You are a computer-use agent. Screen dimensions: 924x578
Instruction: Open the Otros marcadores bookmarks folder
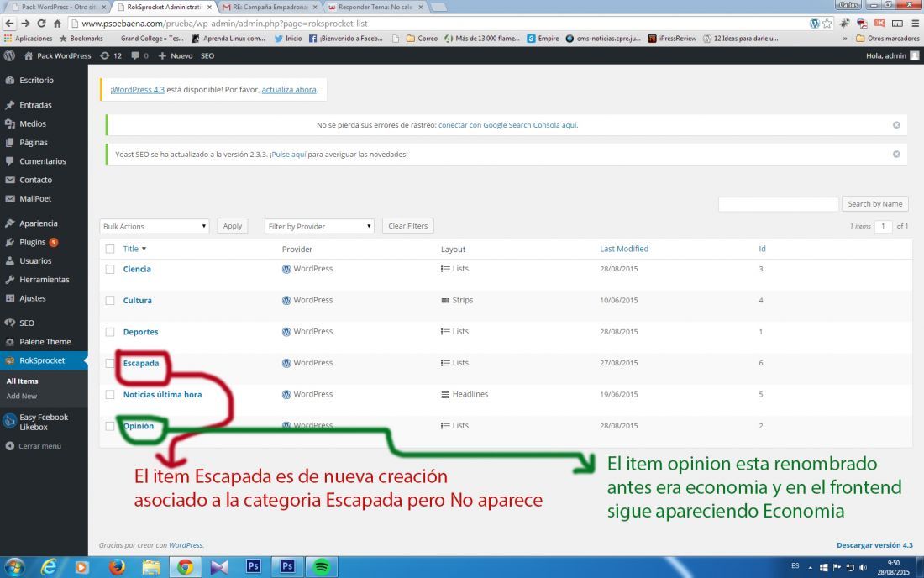(888, 39)
